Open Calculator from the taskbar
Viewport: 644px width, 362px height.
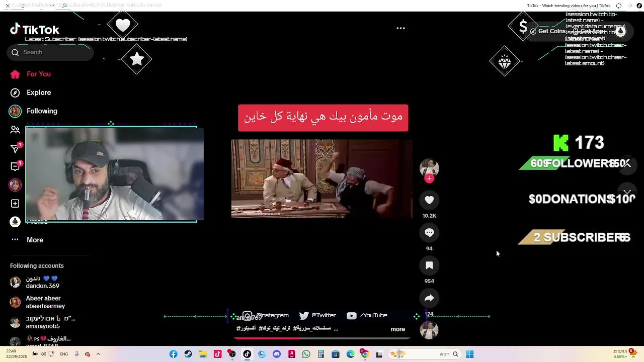[x=321, y=354]
